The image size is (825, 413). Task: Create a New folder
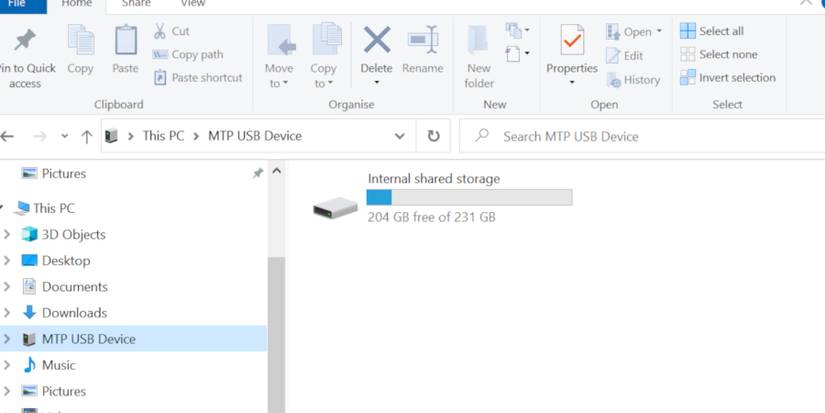pyautogui.click(x=479, y=57)
